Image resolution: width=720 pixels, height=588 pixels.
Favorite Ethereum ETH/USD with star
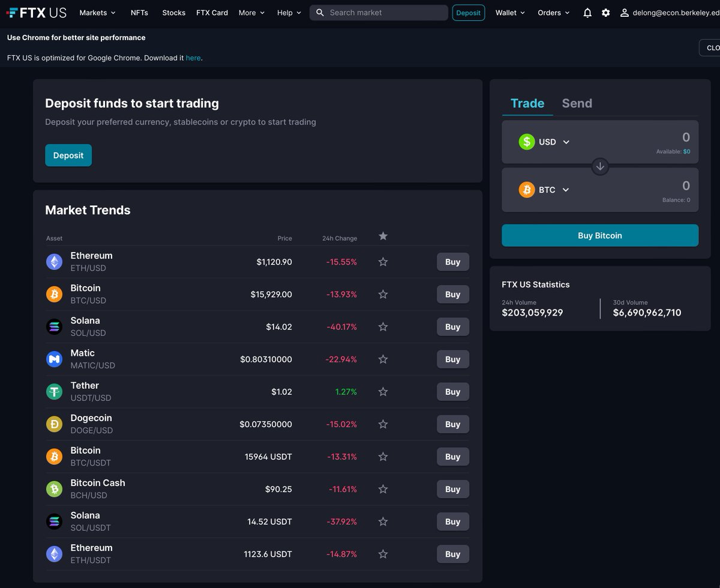[x=383, y=262]
